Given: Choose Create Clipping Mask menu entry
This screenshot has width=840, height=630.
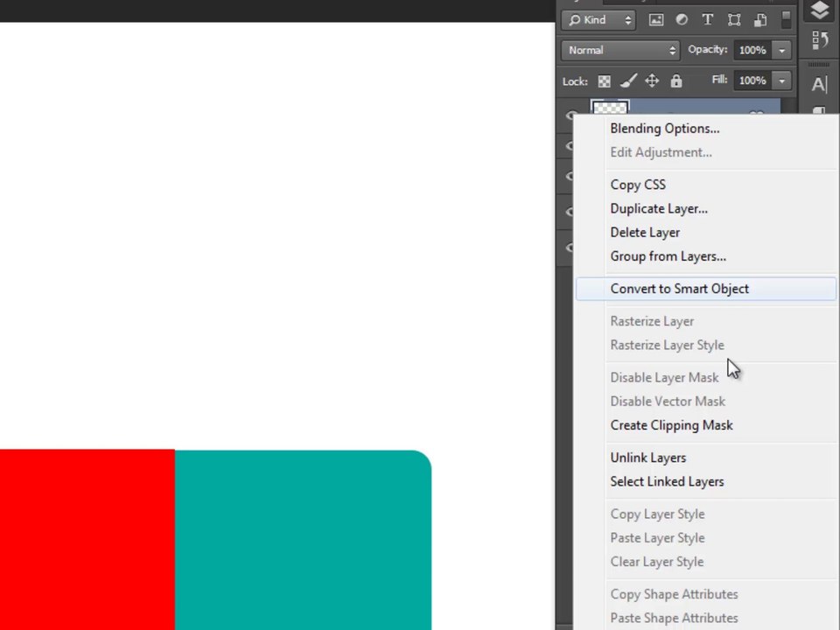Looking at the screenshot, I should click(671, 425).
